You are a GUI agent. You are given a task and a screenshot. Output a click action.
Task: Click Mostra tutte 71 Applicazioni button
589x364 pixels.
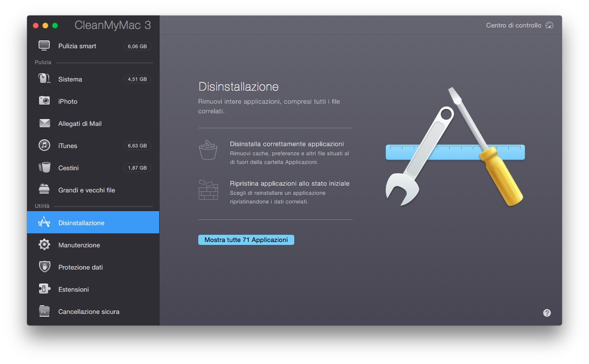point(246,240)
